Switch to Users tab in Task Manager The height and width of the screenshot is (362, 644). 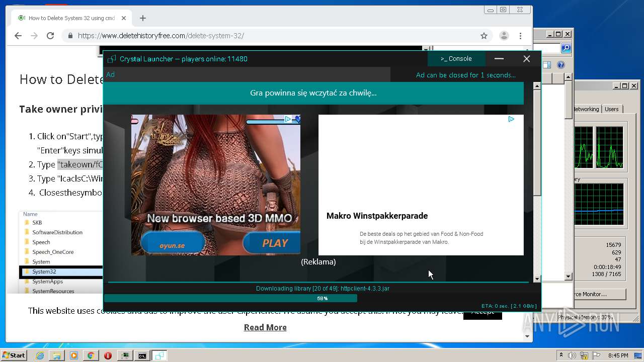coord(612,109)
